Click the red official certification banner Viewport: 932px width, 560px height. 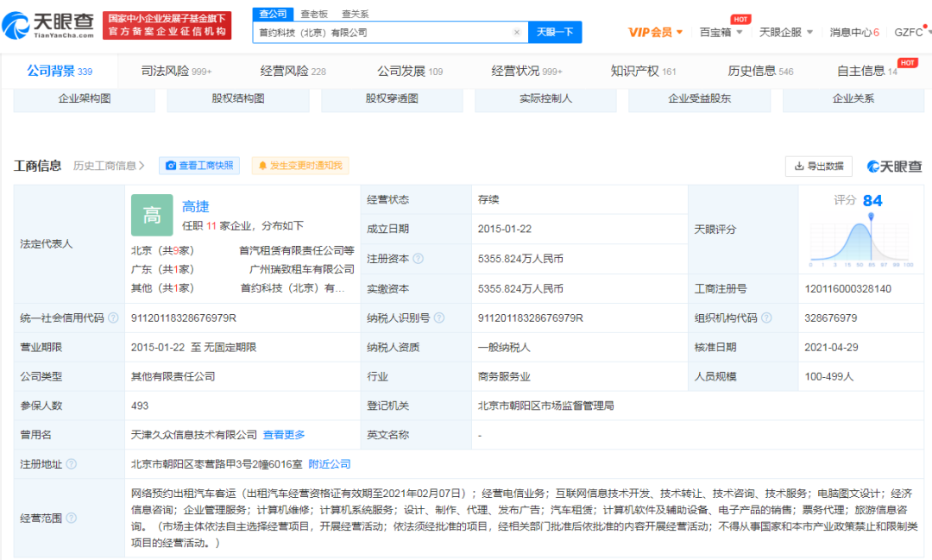(x=167, y=25)
